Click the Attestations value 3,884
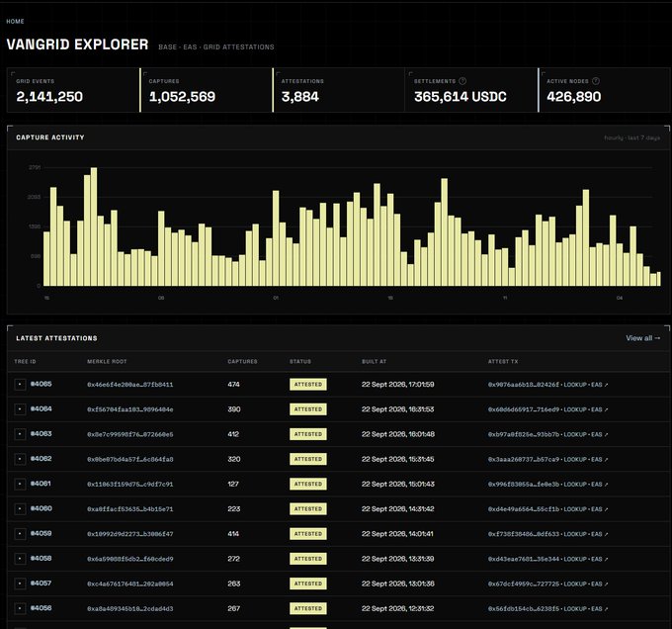Viewport: 672px width, 629px height. pos(300,97)
